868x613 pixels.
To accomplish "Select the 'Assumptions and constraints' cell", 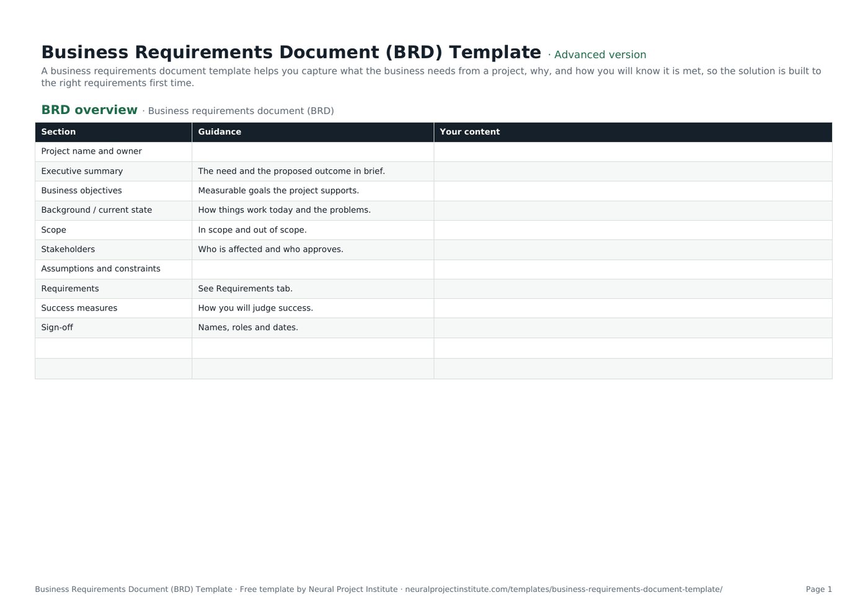I will pyautogui.click(x=113, y=269).
